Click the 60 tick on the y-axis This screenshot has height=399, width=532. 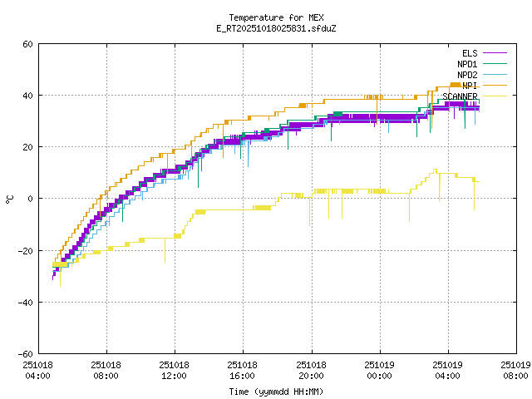(27, 44)
